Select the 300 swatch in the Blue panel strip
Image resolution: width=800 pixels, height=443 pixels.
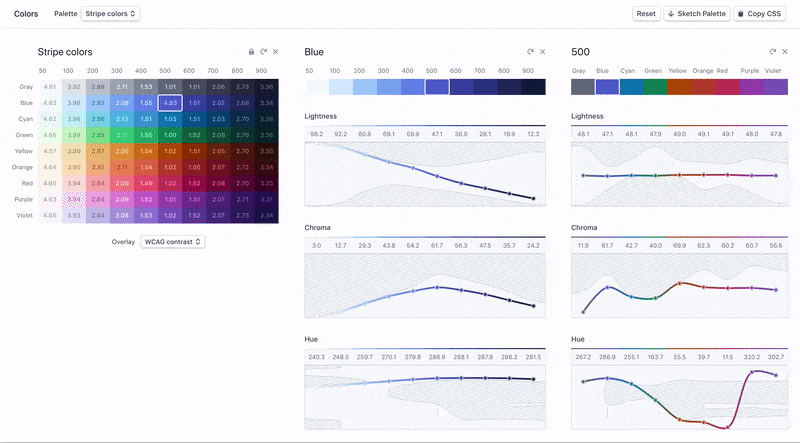coord(389,87)
